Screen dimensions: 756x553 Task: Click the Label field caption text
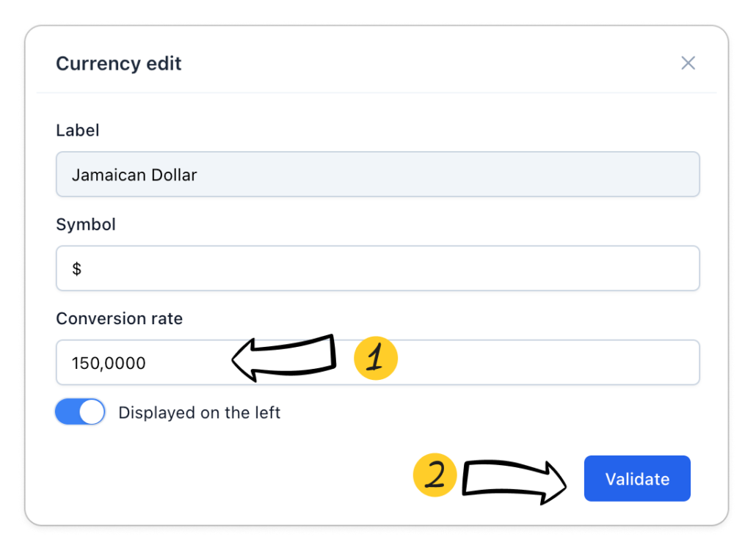coord(78,131)
